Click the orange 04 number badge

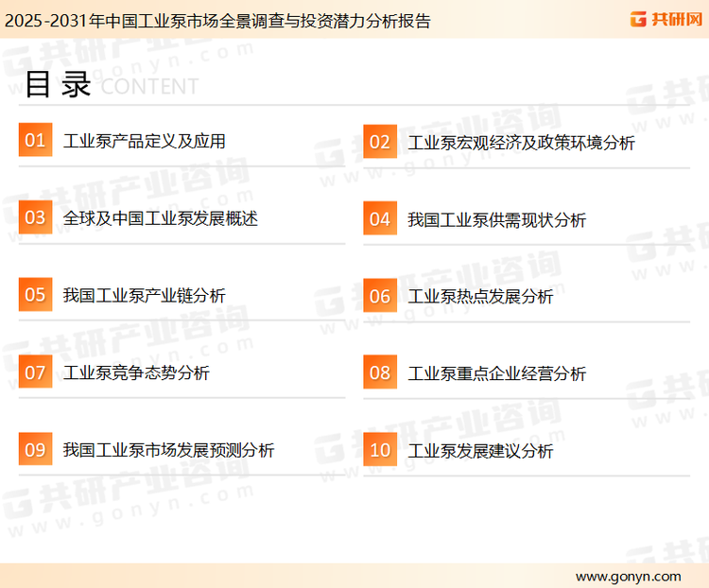coord(380,218)
